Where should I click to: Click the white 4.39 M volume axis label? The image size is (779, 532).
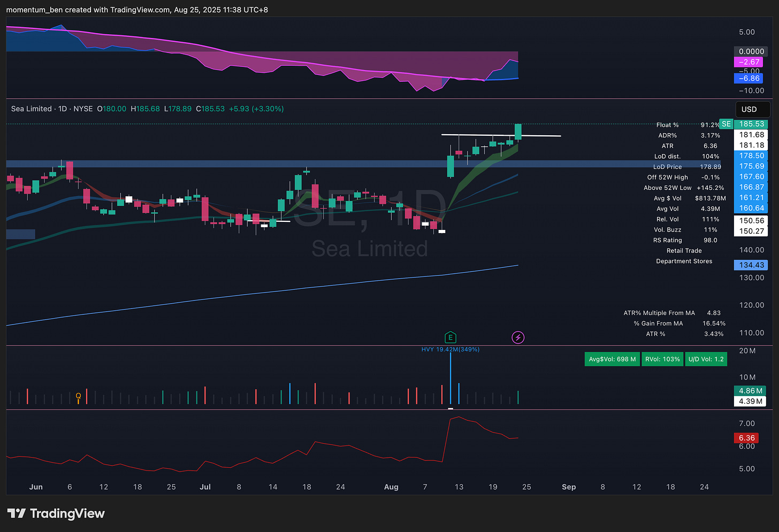750,401
